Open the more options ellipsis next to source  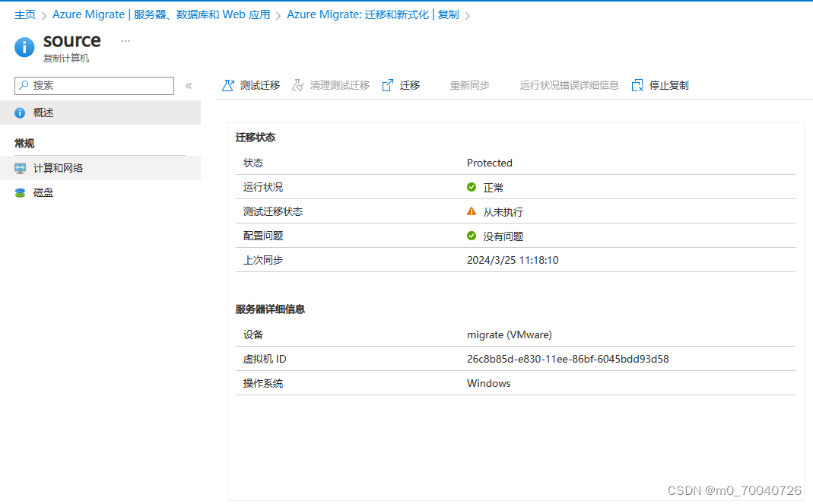(125, 41)
